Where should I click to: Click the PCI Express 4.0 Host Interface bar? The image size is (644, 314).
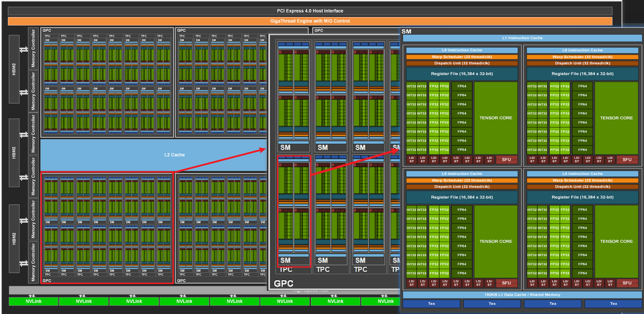click(x=310, y=11)
